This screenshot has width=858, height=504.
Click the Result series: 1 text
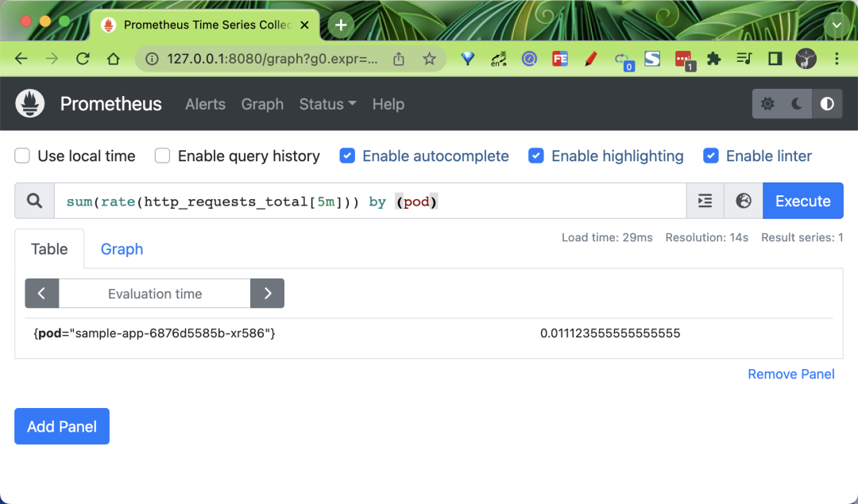click(x=802, y=237)
